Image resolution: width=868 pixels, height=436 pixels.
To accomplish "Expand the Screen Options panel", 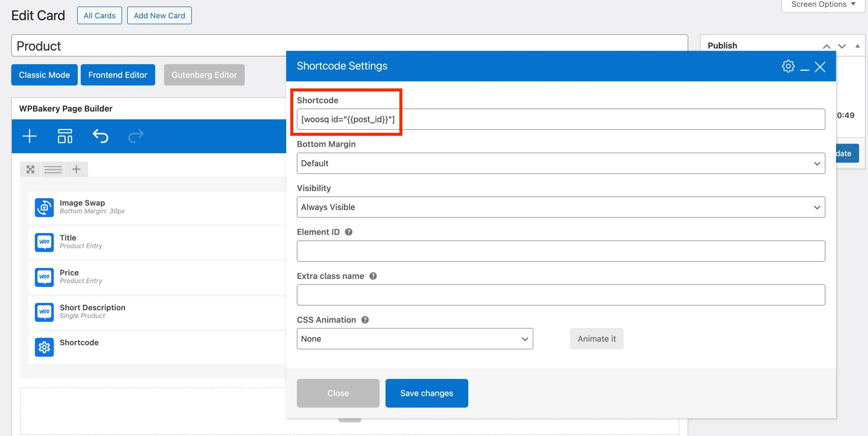I will [x=823, y=5].
